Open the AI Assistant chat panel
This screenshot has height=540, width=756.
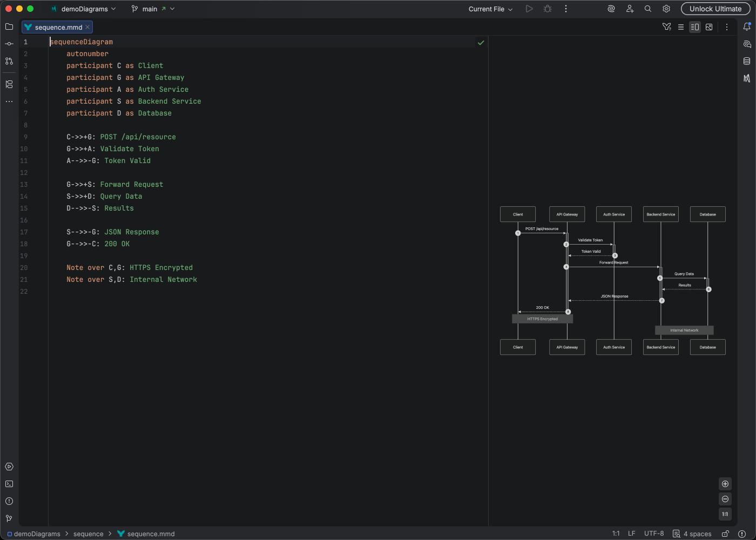click(x=747, y=44)
